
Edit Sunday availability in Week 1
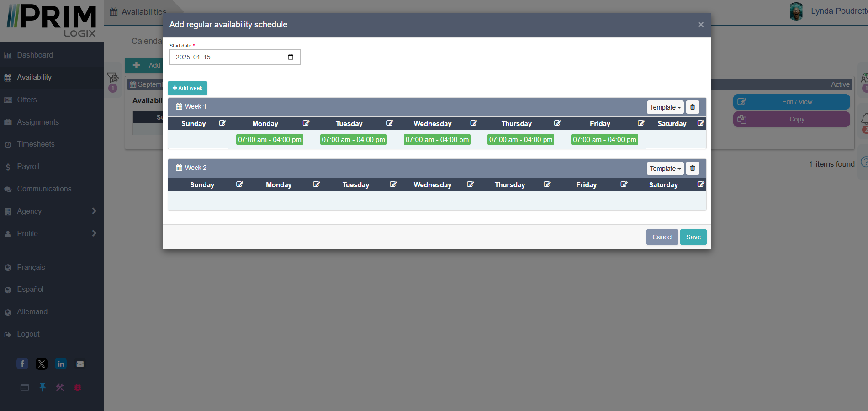[x=222, y=123]
